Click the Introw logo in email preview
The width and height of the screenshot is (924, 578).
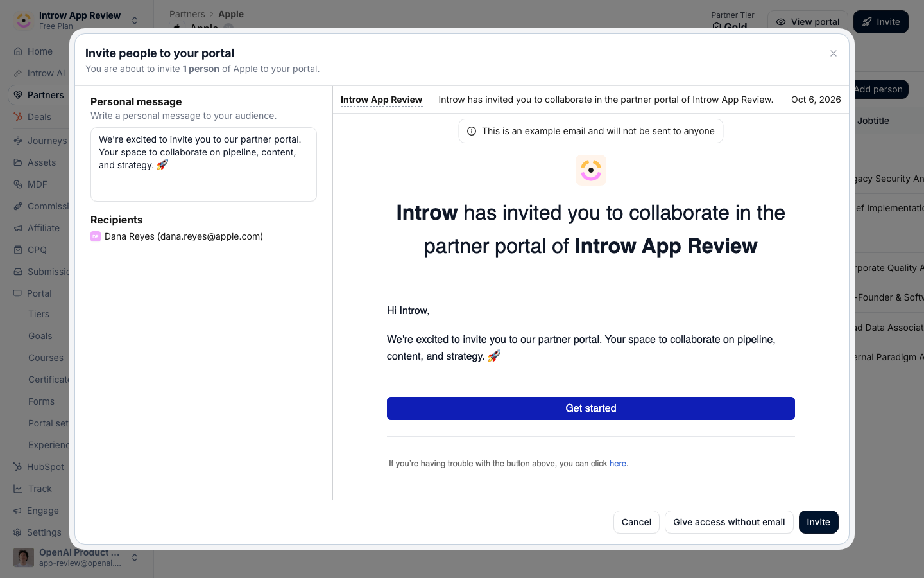(x=591, y=170)
